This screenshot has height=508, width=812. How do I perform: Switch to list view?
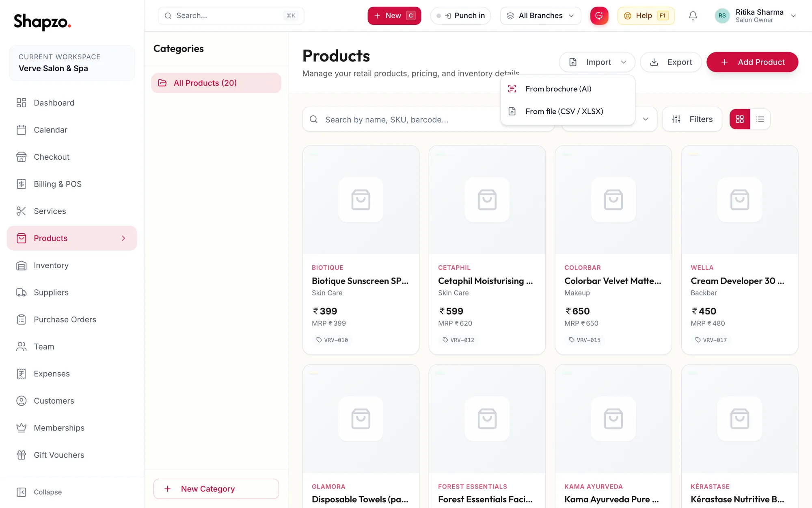[x=760, y=119]
